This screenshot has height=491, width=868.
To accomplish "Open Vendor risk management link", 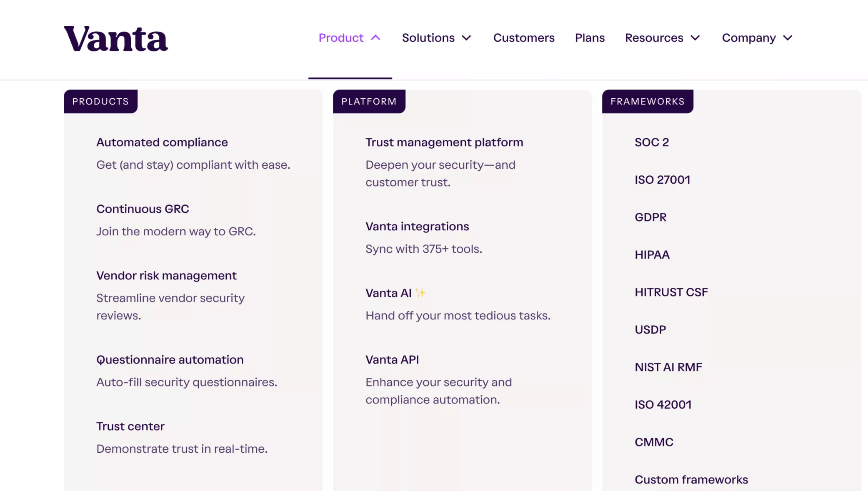I will point(166,276).
